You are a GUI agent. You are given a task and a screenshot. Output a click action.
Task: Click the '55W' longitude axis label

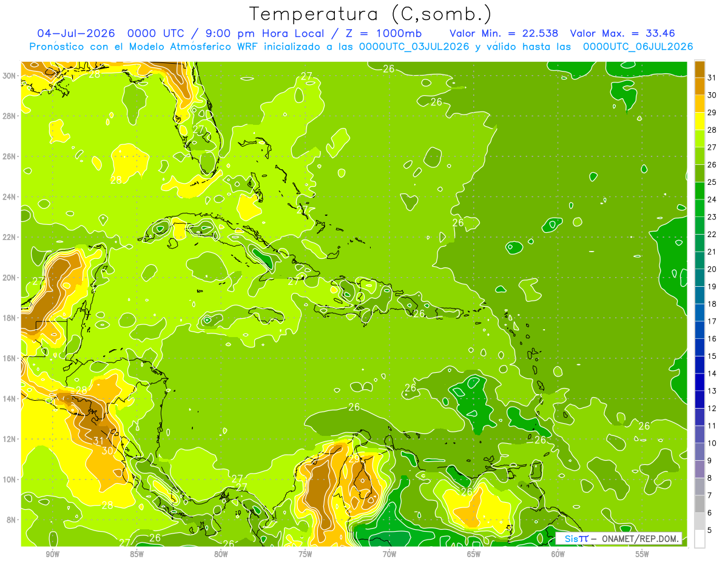[642, 555]
